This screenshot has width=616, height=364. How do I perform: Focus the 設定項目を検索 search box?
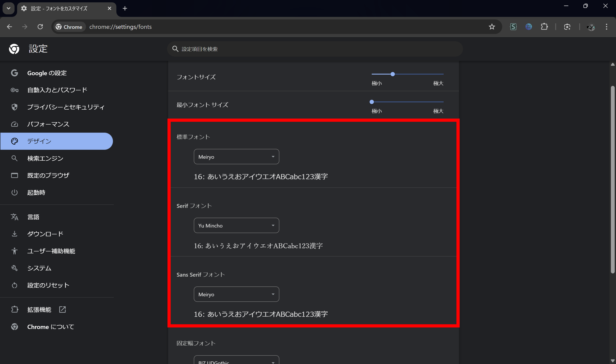click(x=315, y=49)
